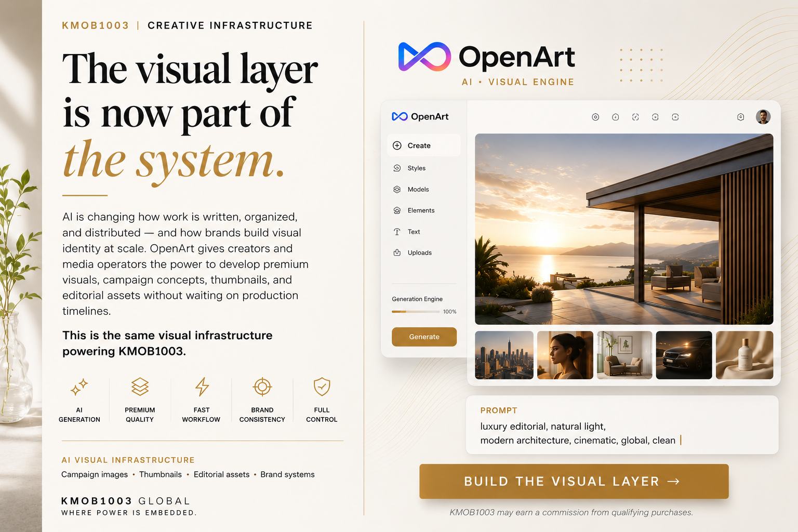The height and width of the screenshot is (532, 798).
Task: Click the Generate button
Action: tap(424, 337)
